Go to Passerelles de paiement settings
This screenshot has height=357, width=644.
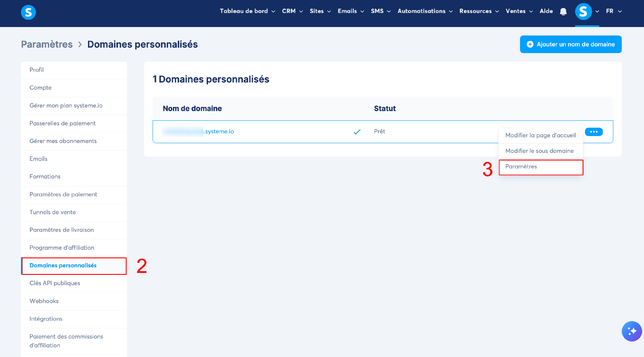point(62,123)
